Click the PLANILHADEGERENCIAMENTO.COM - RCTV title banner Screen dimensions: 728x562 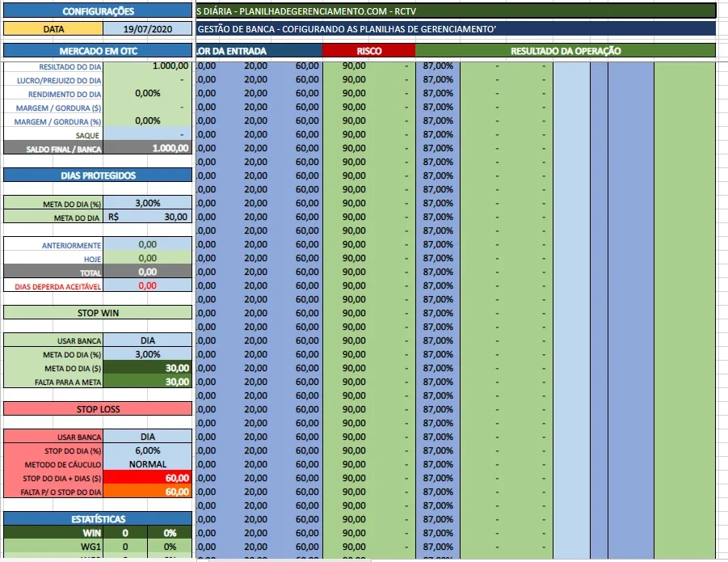tap(456, 11)
